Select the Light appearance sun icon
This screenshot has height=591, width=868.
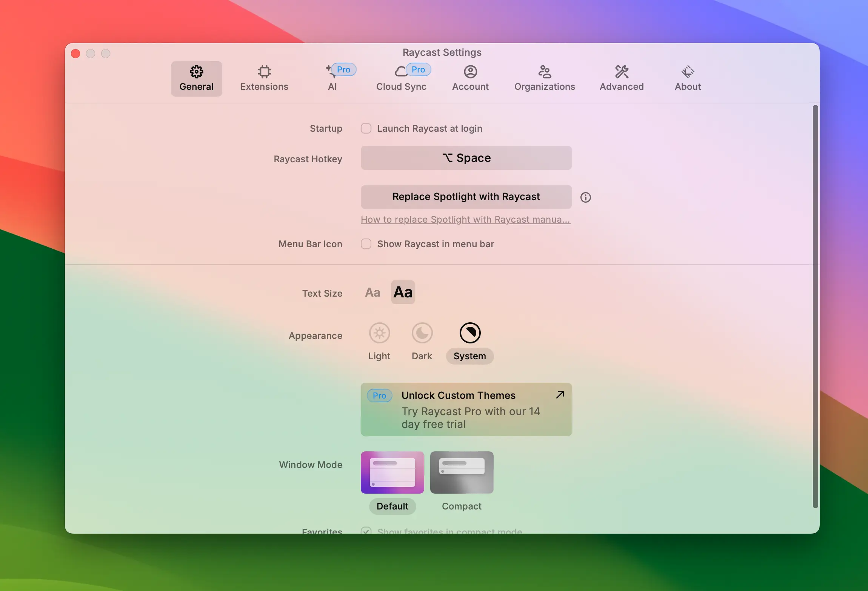pyautogui.click(x=379, y=333)
